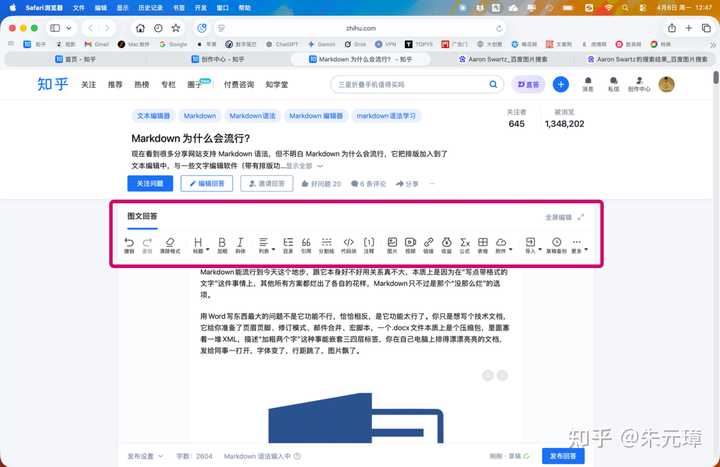Click the 关注问题 follow question button
This screenshot has height=467, width=720.
[152, 184]
